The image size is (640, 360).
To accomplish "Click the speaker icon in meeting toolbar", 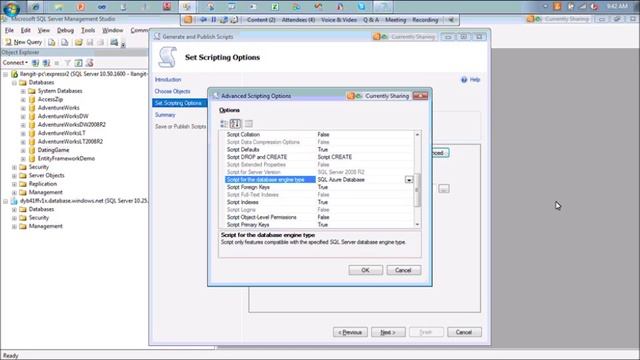I will coord(451,20).
